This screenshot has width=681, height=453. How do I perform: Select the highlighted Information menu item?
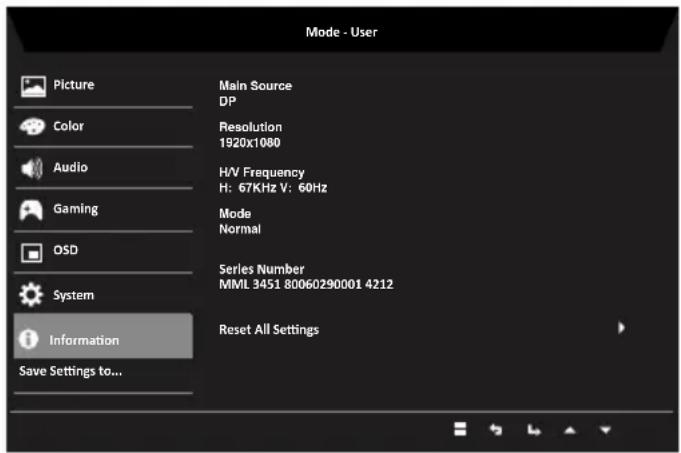[103, 336]
